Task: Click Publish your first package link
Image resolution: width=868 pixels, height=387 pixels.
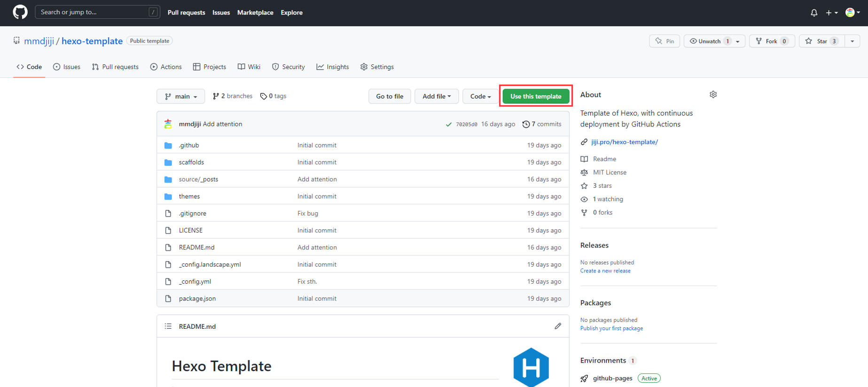Action: 611,328
